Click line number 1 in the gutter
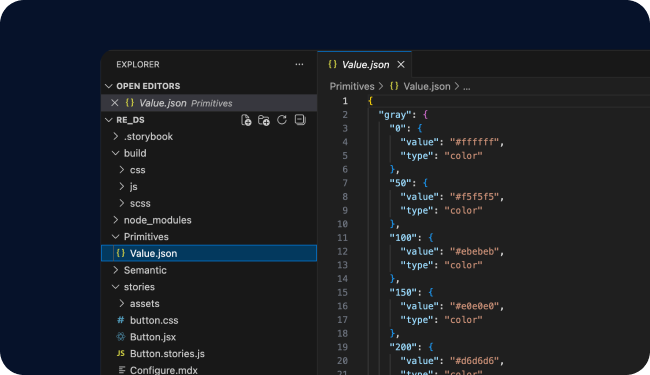The image size is (650, 375). (344, 101)
